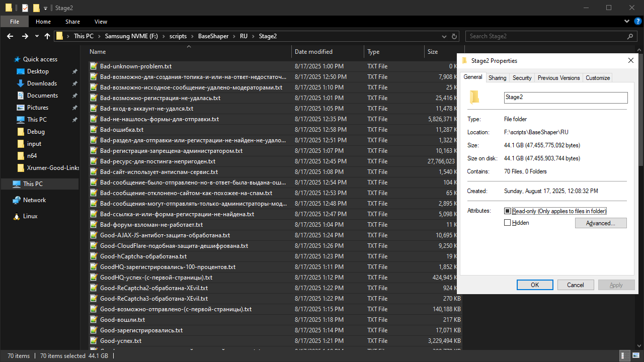Expand the recent locations dropdown arrow
The height and width of the screenshot is (362, 644).
(x=37, y=36)
